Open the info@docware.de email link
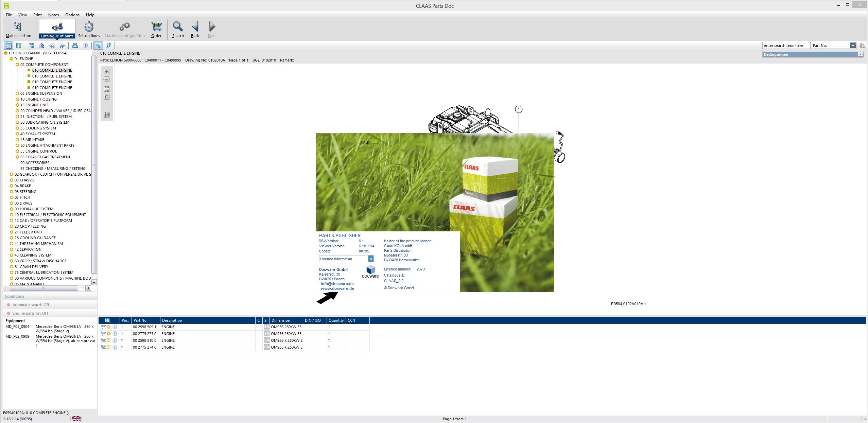Viewport: 868px width, 423px height. pyautogui.click(x=337, y=284)
